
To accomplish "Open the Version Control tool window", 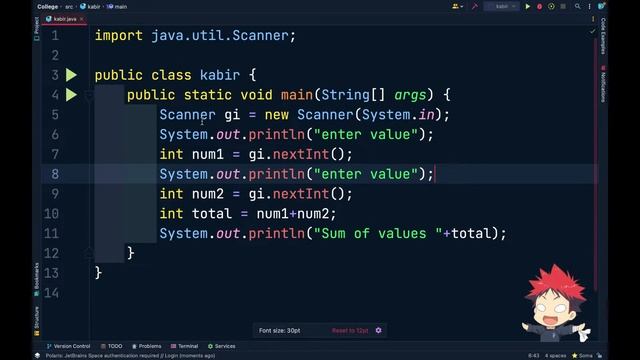I will [x=68, y=346].
